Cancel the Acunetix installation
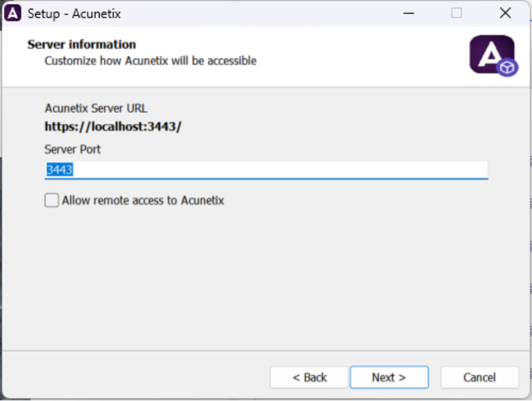 tap(480, 377)
